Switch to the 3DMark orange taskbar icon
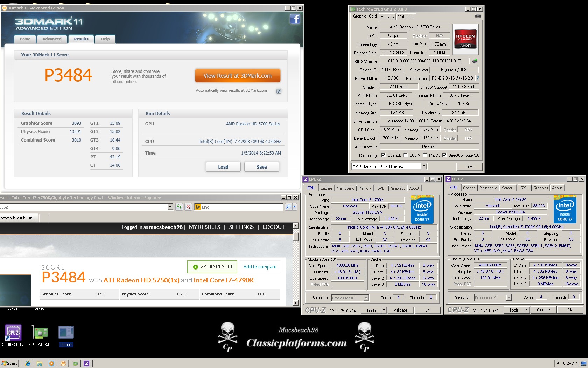 [x=63, y=363]
